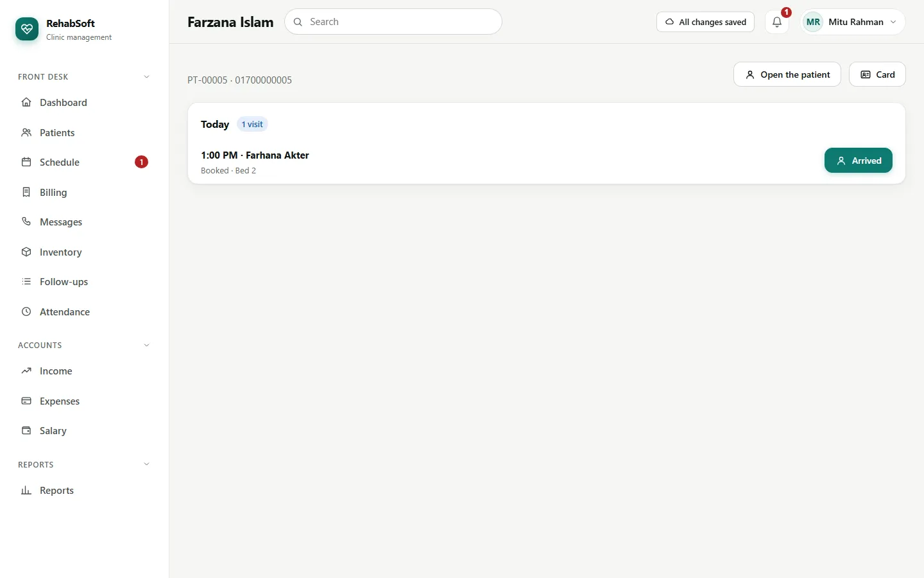The image size is (924, 578).
Task: Click the Open the patient button
Action: coord(787,74)
